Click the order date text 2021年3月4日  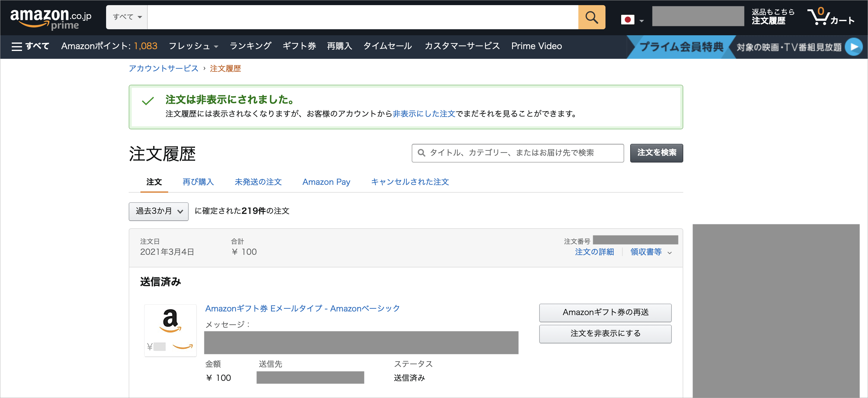coord(167,252)
